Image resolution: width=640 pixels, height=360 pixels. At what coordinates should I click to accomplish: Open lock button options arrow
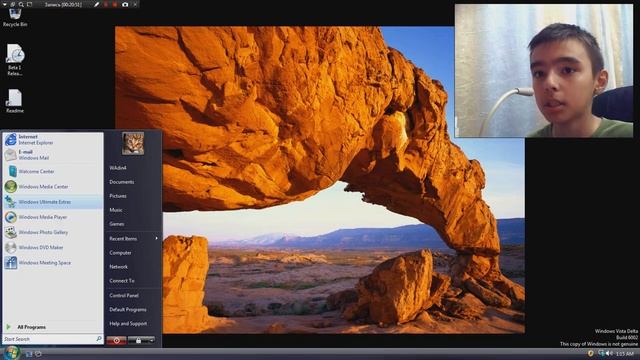151,340
